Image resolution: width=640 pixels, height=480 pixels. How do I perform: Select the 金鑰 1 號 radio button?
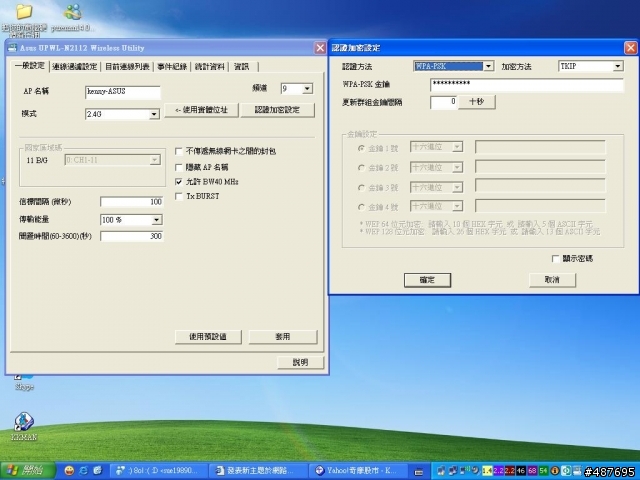[x=361, y=149]
